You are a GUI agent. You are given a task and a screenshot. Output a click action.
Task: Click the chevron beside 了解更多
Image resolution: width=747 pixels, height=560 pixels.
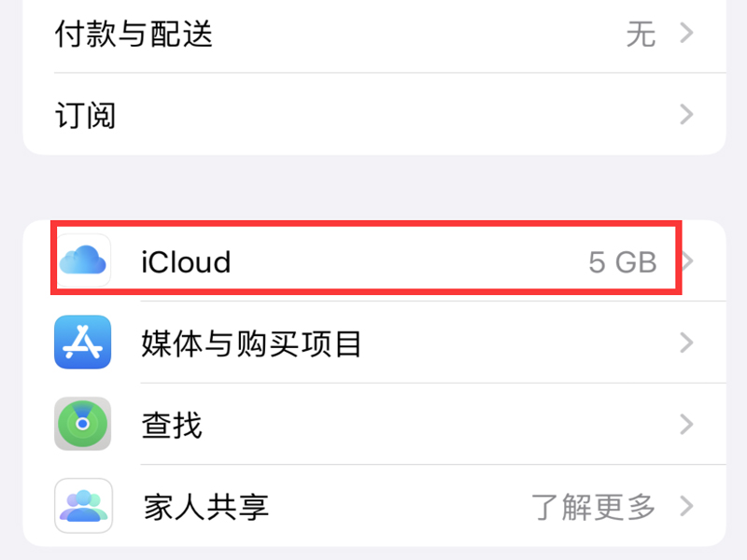tap(687, 507)
